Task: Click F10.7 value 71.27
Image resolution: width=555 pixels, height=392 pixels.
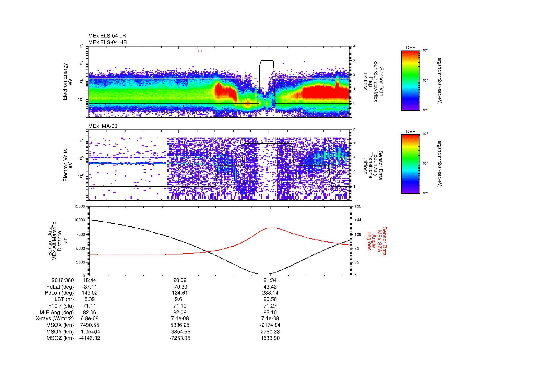Action: click(270, 306)
